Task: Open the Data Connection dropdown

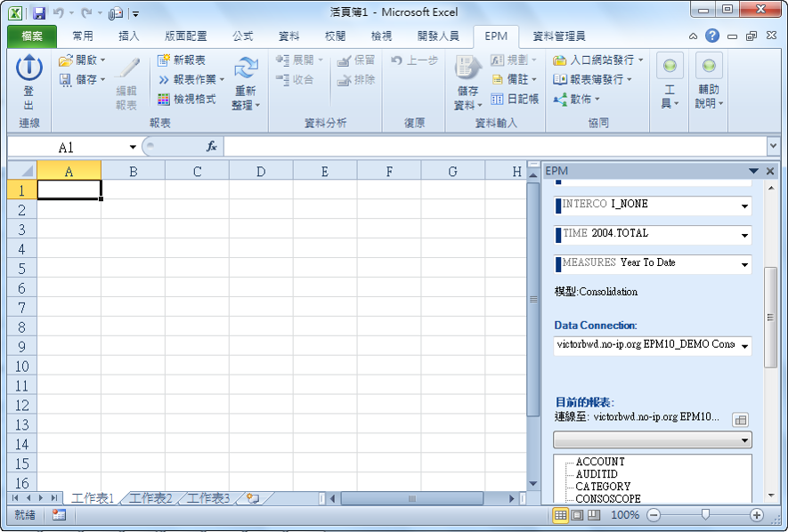Action: (743, 346)
